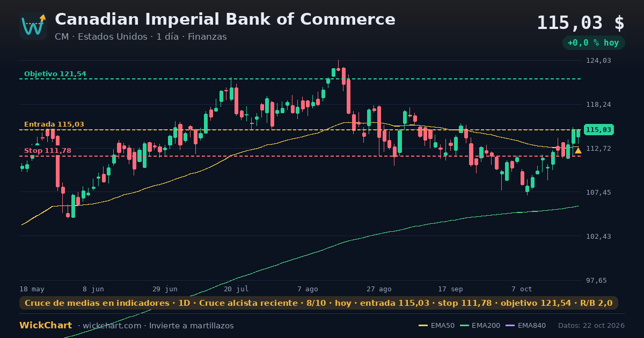The image size is (644, 338).
Task: Click the EMA200 legend swatch
Action: [x=464, y=326]
